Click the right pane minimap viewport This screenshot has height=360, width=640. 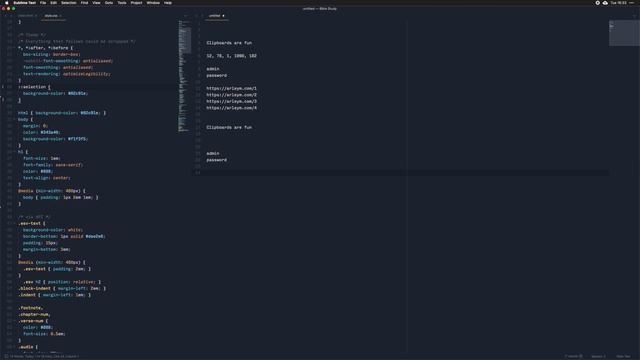pos(624,33)
